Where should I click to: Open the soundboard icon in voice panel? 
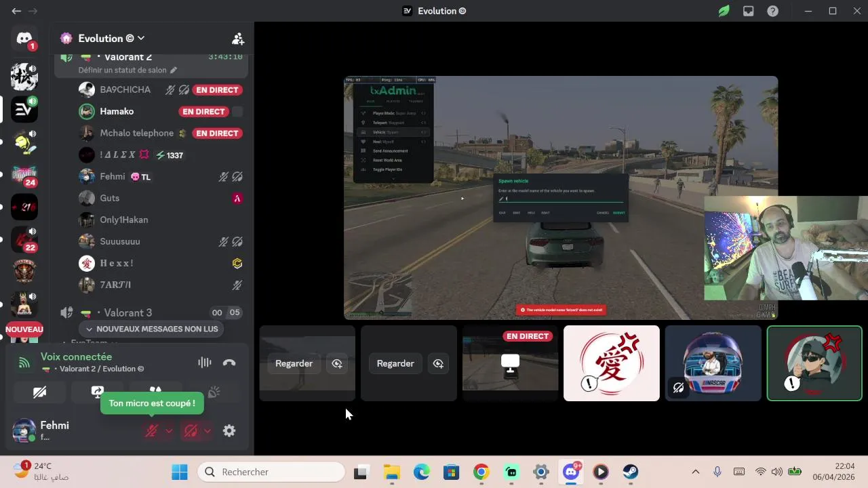pos(214,392)
